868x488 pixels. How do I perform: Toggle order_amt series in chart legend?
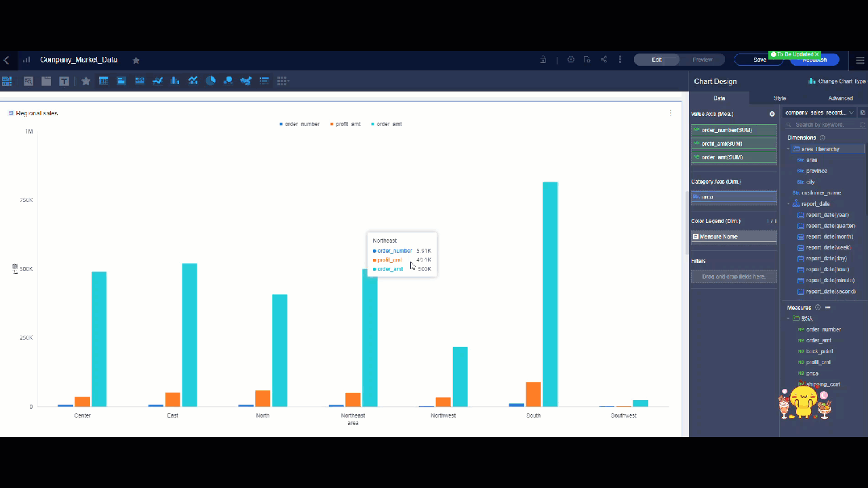coord(386,124)
